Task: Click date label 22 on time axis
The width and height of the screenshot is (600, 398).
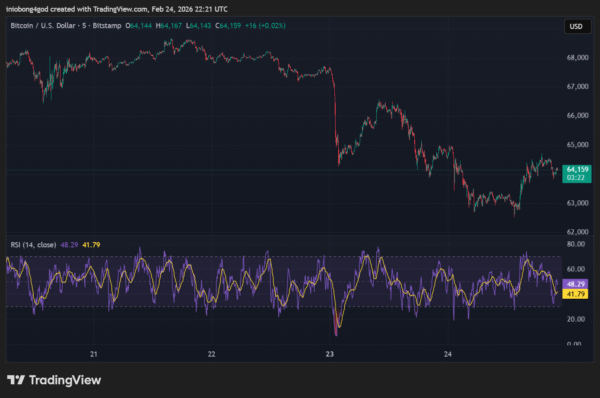Action: [x=212, y=354]
